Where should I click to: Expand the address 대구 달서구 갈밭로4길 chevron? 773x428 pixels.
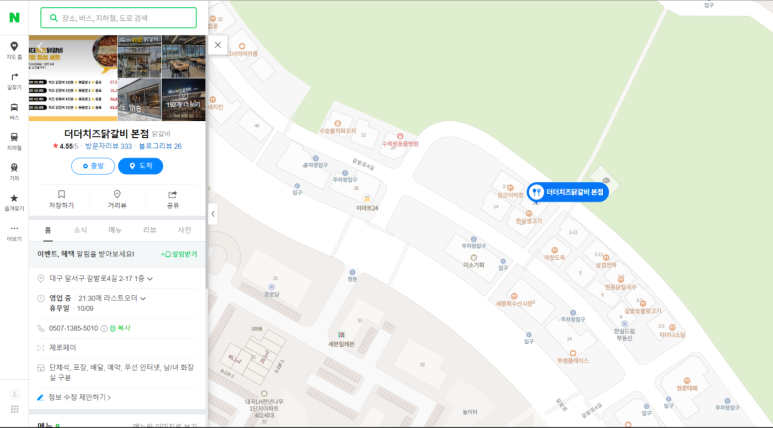click(x=150, y=279)
